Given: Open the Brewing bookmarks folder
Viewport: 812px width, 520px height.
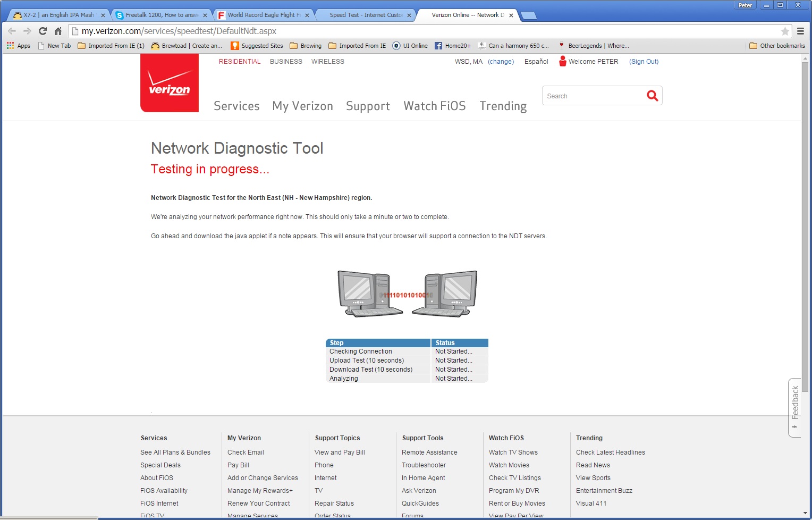Looking at the screenshot, I should tap(306, 46).
